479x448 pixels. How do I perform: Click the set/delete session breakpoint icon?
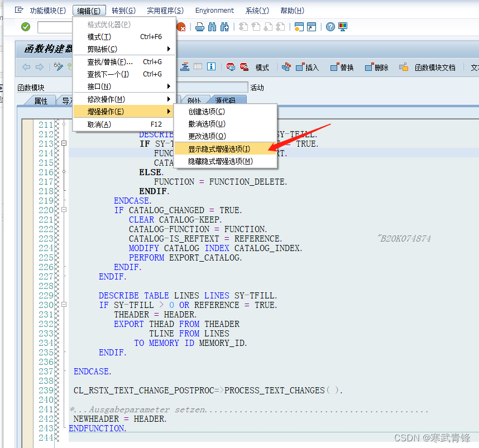point(231,67)
